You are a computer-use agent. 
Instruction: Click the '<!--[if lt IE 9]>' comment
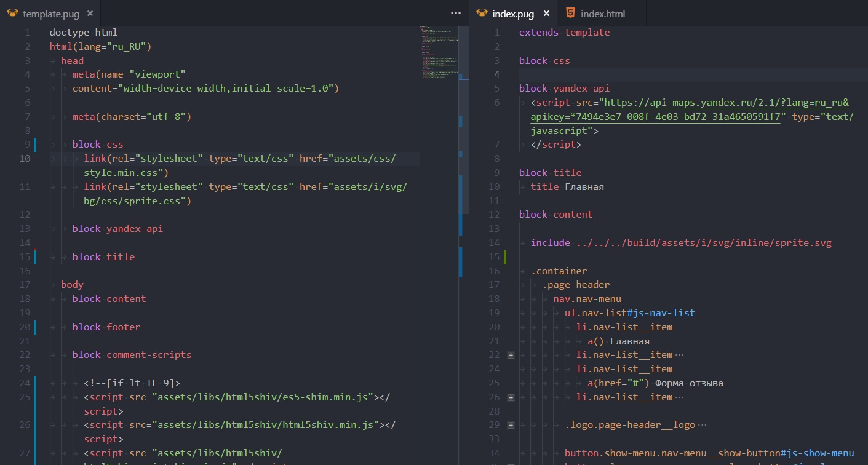point(132,383)
